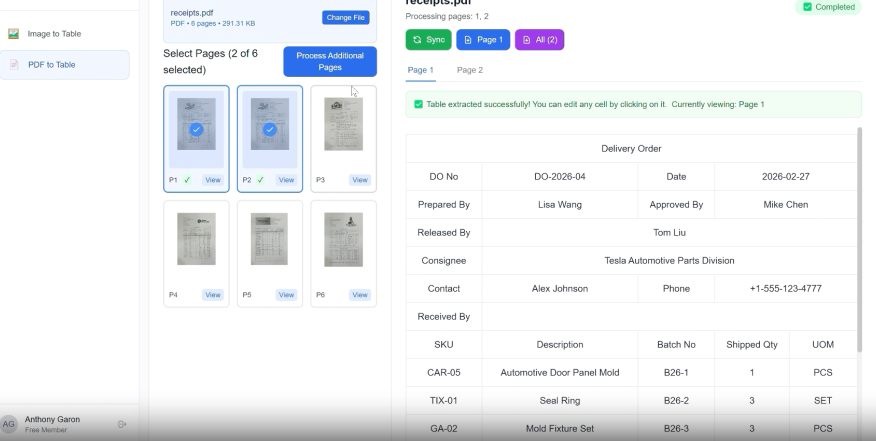Screen dimensions: 876x441
Task: Click the sync arrows icon
Action: [417, 40]
